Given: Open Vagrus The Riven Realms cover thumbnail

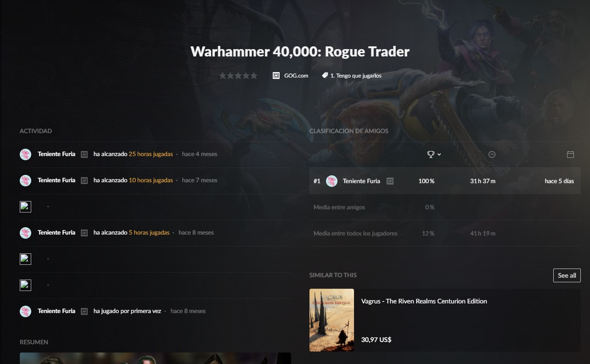Looking at the screenshot, I should (x=332, y=320).
